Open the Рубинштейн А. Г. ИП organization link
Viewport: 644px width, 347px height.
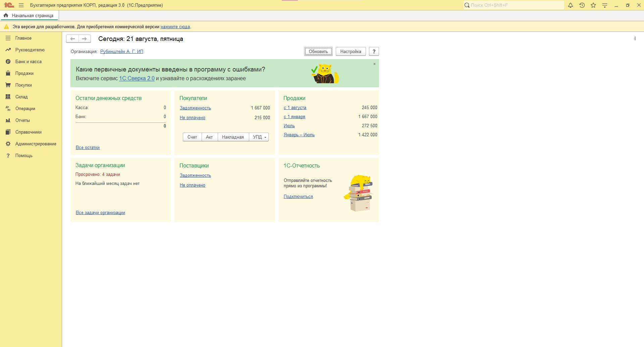(122, 52)
